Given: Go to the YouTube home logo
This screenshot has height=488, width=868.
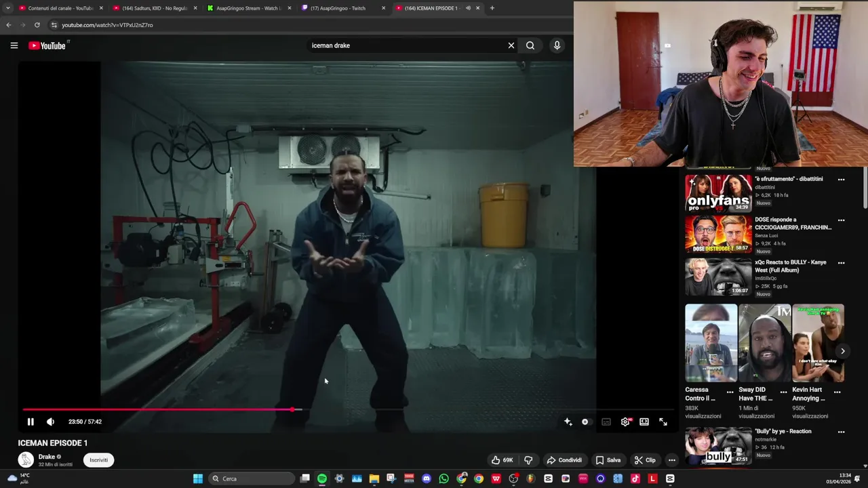Looking at the screenshot, I should [x=48, y=45].
